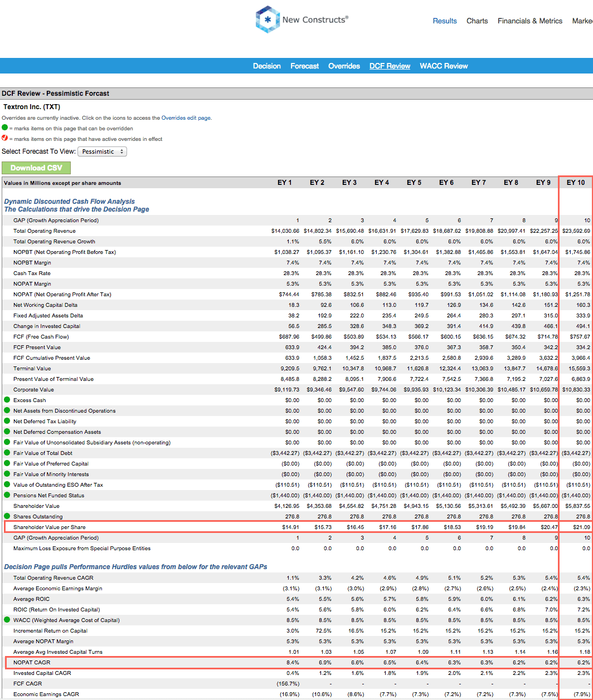Click the New Constructs brand name text
The image size is (593, 700).
coord(315,19)
